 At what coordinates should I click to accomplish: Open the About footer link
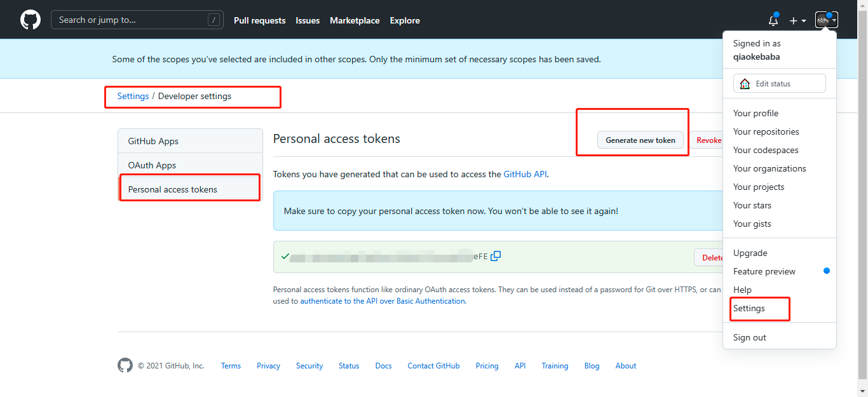pos(626,366)
